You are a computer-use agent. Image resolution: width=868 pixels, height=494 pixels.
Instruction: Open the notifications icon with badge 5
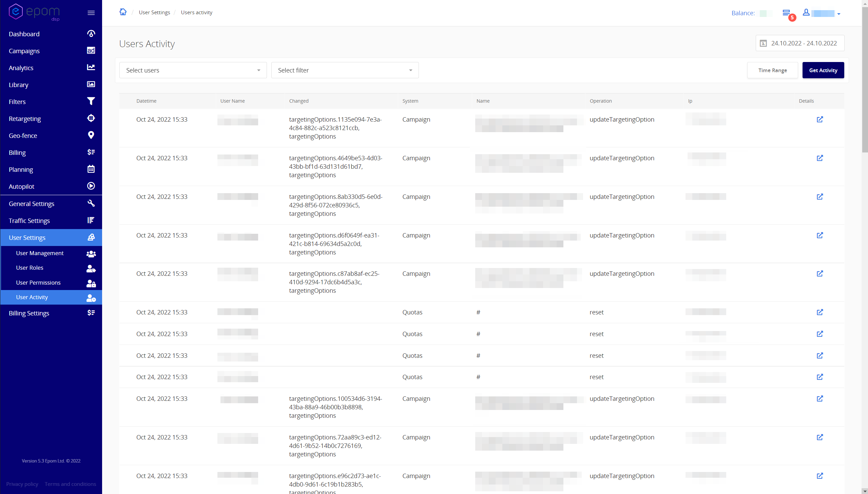pyautogui.click(x=787, y=13)
